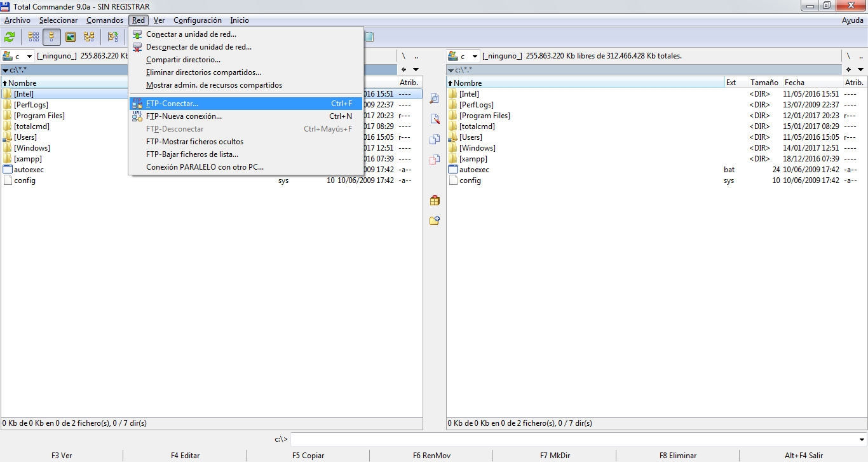Click the New folder icon between panels

click(x=435, y=221)
